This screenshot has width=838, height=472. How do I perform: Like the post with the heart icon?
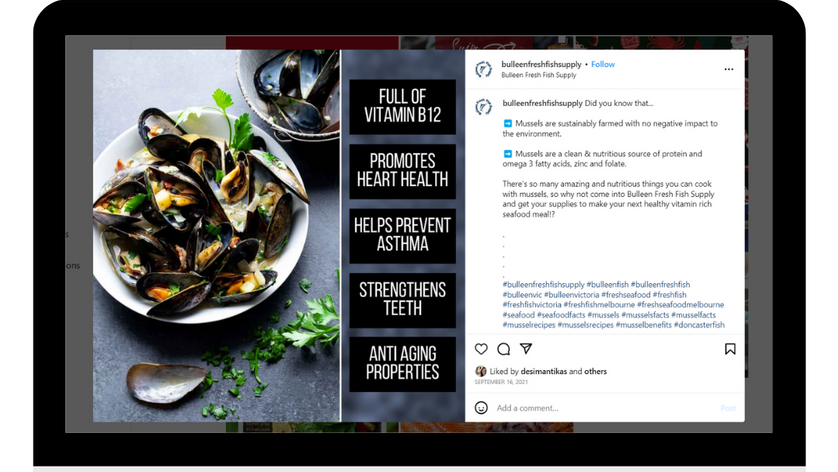(x=481, y=349)
